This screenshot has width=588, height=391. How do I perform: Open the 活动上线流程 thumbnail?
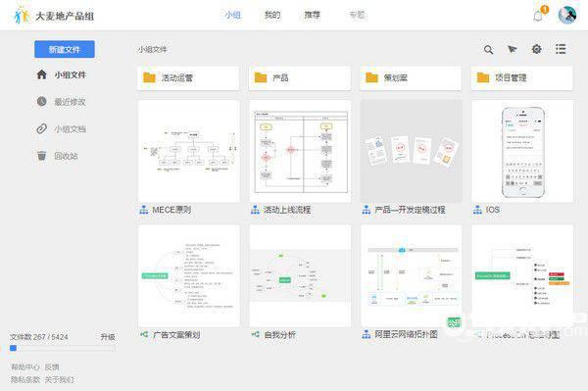pos(300,151)
